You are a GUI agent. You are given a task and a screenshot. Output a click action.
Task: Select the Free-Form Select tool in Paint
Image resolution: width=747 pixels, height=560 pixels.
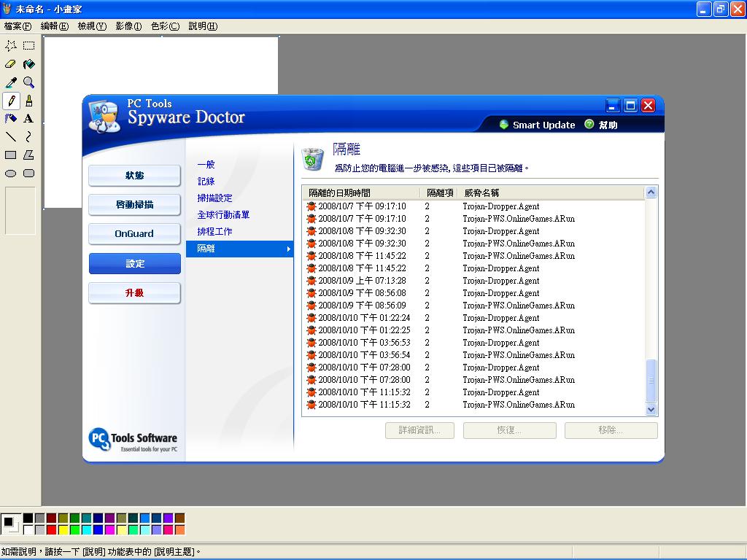click(11, 46)
